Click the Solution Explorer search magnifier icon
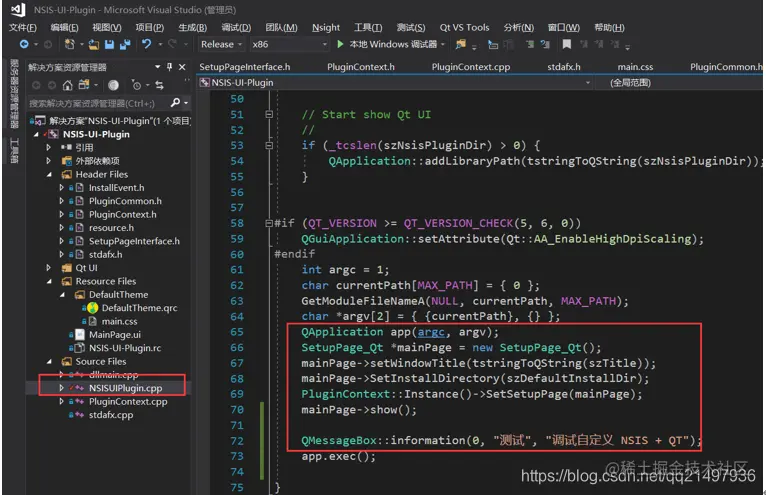 click(175, 103)
